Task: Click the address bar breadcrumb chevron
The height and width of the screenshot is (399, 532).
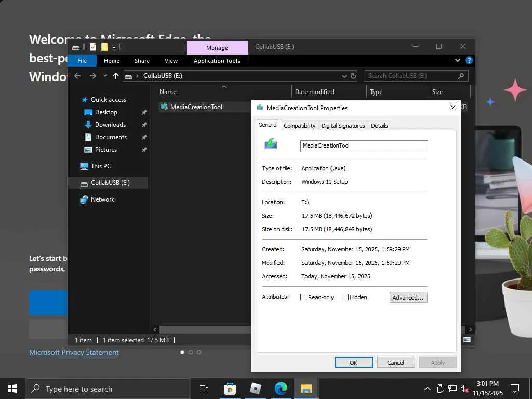Action: tap(137, 76)
